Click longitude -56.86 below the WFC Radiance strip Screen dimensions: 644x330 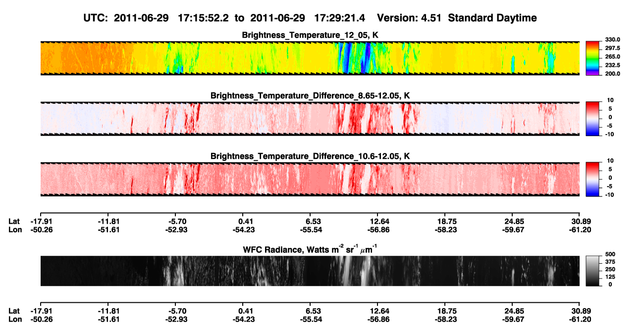pos(377,319)
